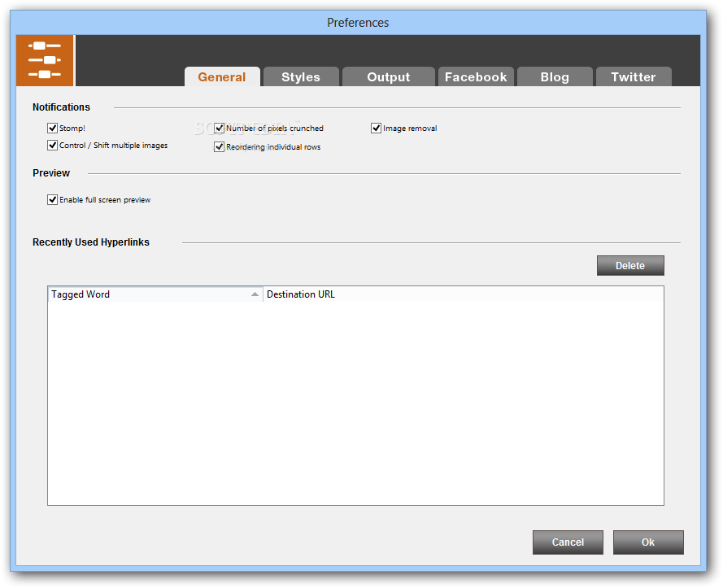
Task: Open the Blog tab
Action: tap(555, 76)
